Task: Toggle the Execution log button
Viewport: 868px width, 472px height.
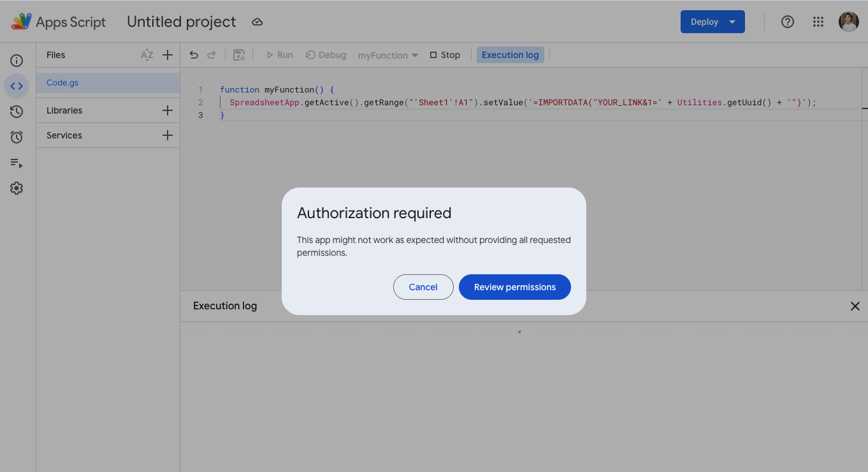Action: 510,55
